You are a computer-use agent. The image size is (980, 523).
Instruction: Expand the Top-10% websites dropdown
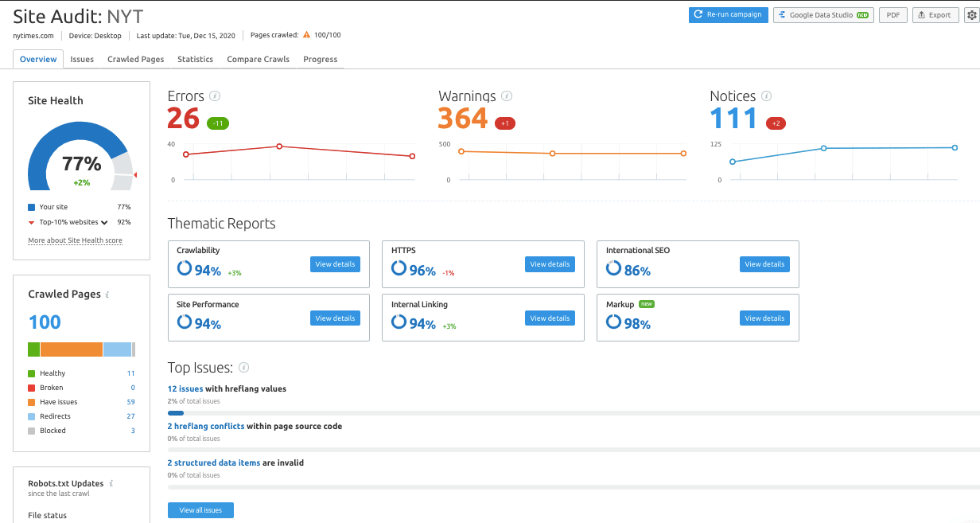tap(103, 223)
